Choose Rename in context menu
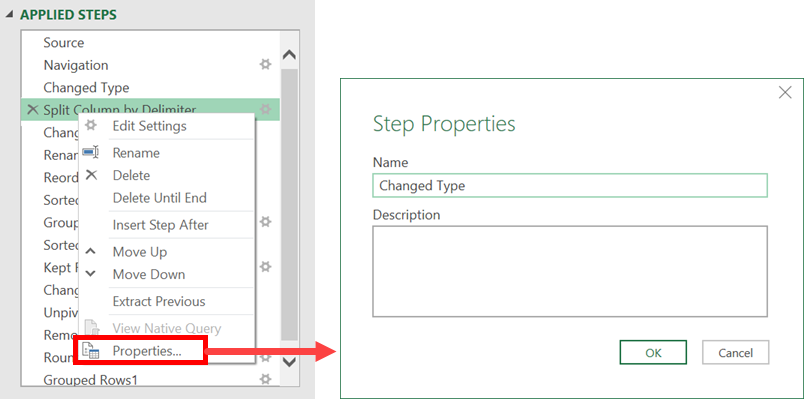 [x=136, y=153]
